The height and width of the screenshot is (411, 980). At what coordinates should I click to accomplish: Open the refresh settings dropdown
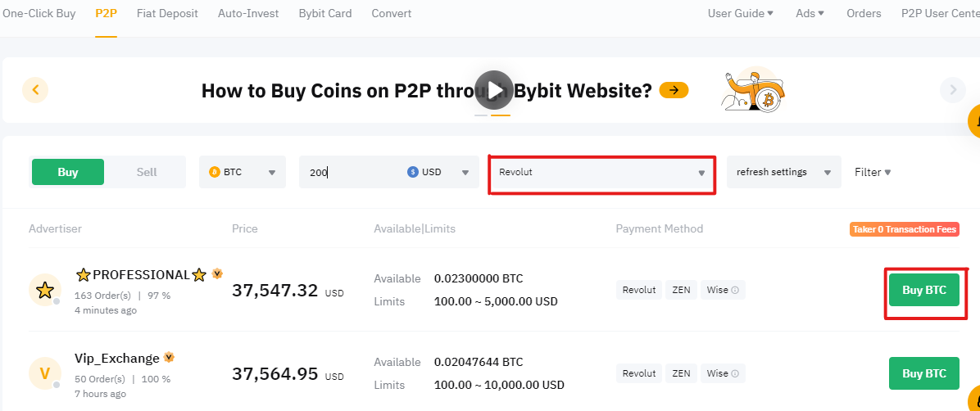click(783, 172)
